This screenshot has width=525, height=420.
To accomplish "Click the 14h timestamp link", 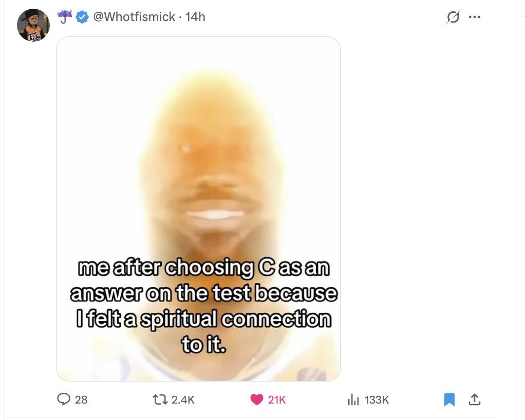I will pyautogui.click(x=195, y=17).
